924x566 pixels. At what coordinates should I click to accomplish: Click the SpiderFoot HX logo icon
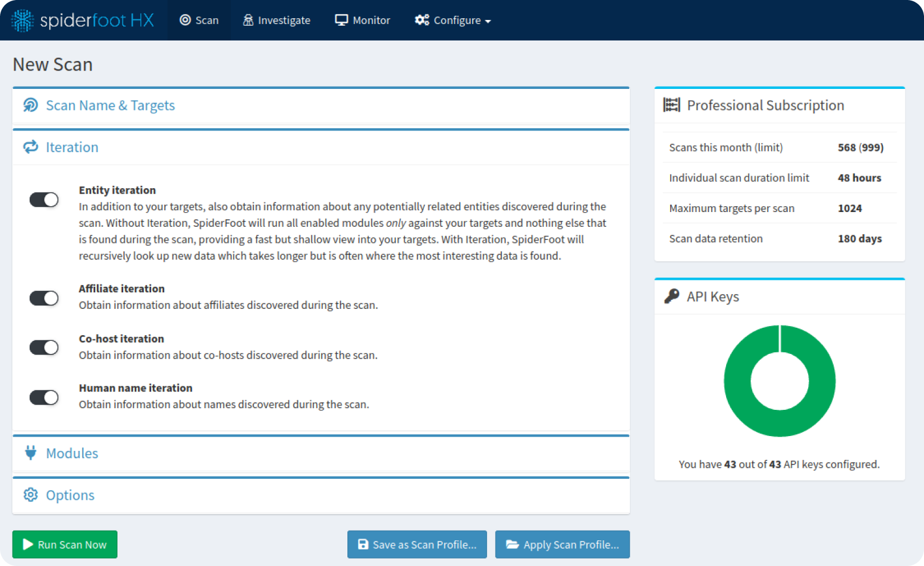23,21
